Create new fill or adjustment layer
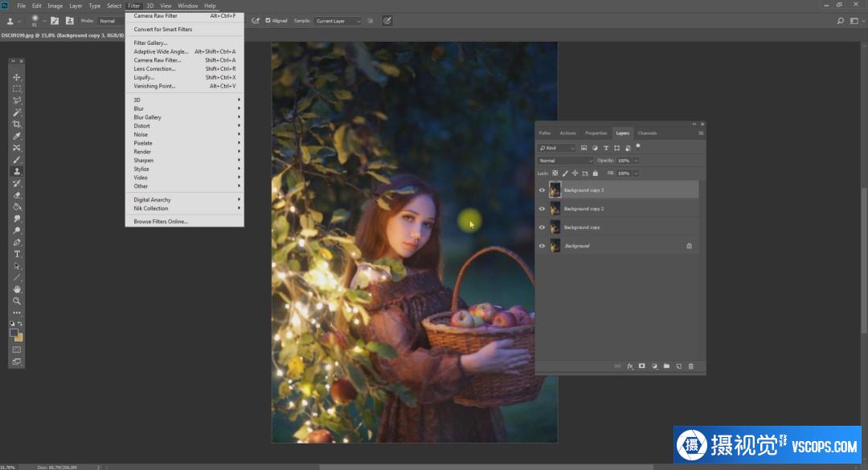 654,366
